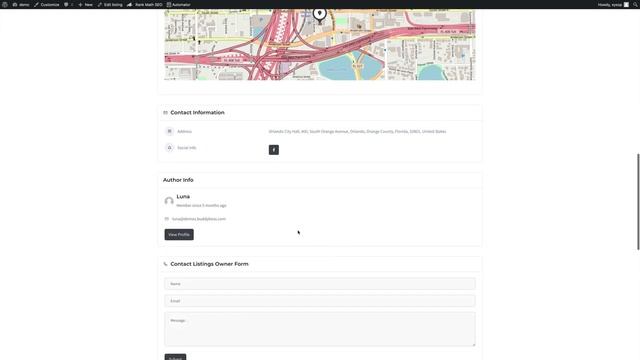
Task: Click the View Profile button
Action: click(x=179, y=235)
